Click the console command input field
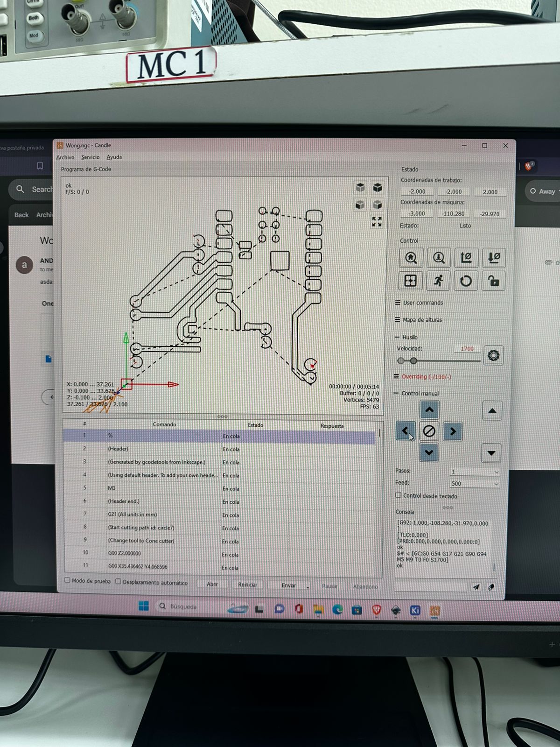 431,587
